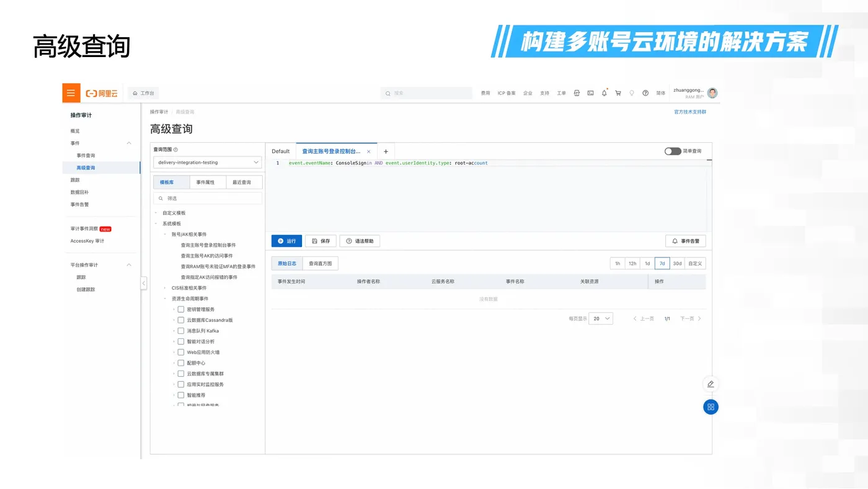
Task: Select the 7d time range
Action: coord(662,264)
